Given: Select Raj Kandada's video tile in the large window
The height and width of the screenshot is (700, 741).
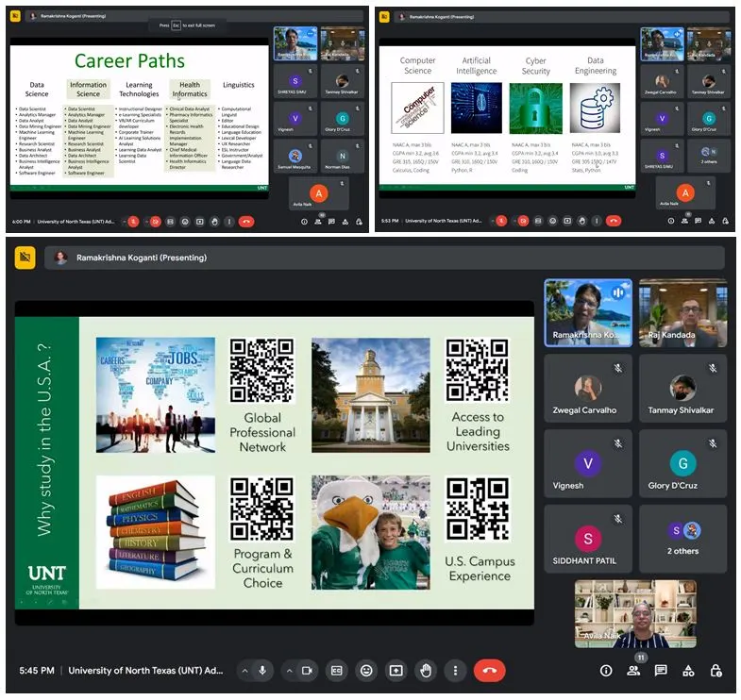Looking at the screenshot, I should click(x=682, y=312).
